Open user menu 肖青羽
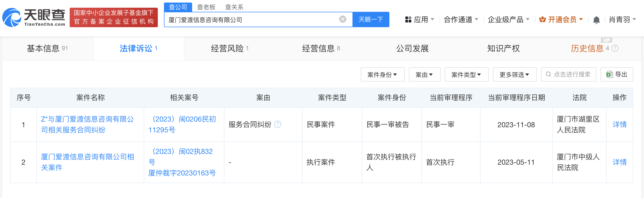 (x=622, y=19)
